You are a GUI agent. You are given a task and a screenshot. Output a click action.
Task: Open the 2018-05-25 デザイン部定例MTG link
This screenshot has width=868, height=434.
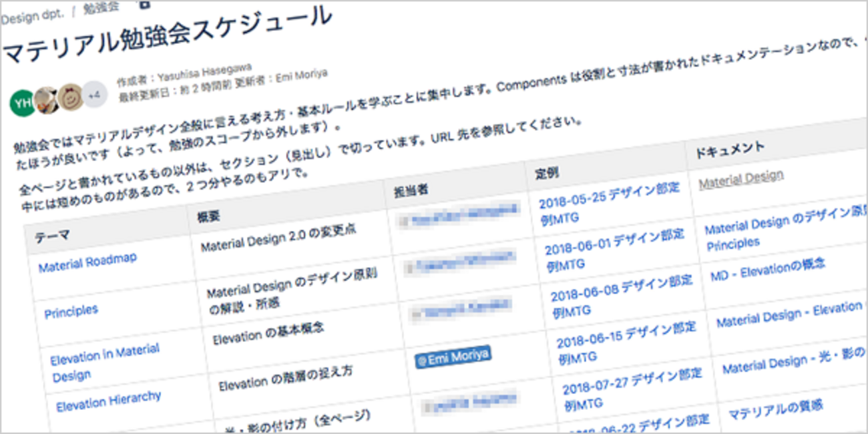point(610,202)
